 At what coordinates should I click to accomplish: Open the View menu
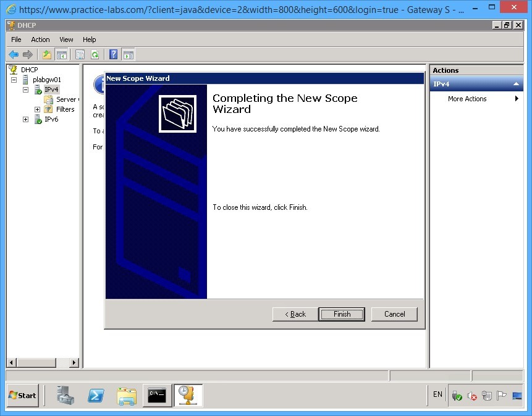66,39
